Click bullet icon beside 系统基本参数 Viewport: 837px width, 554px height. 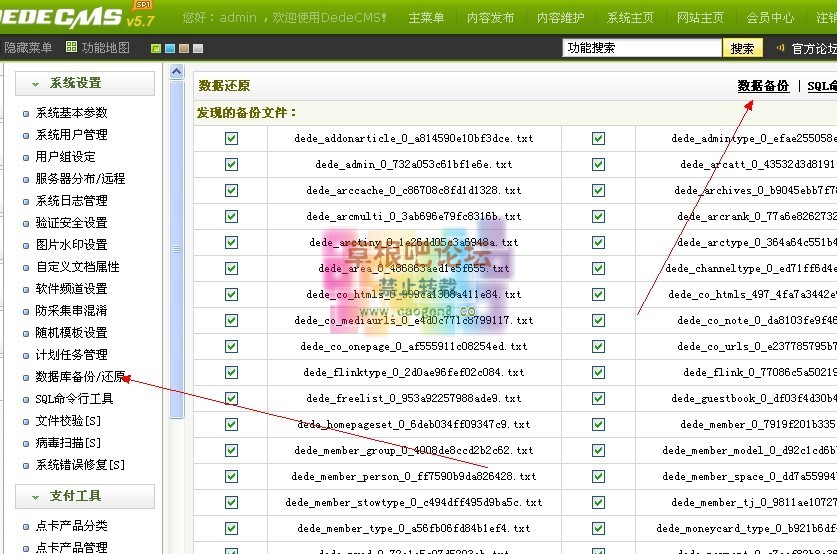pos(26,113)
